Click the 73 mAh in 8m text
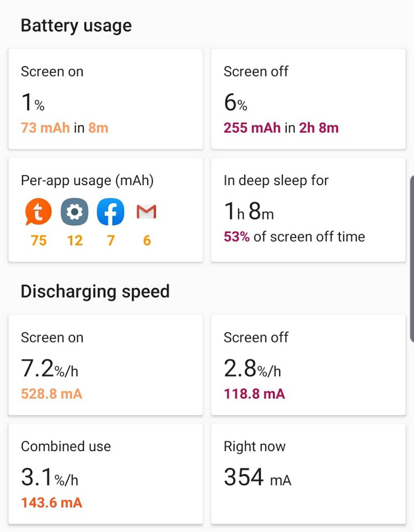The width and height of the screenshot is (414, 532). coord(65,128)
